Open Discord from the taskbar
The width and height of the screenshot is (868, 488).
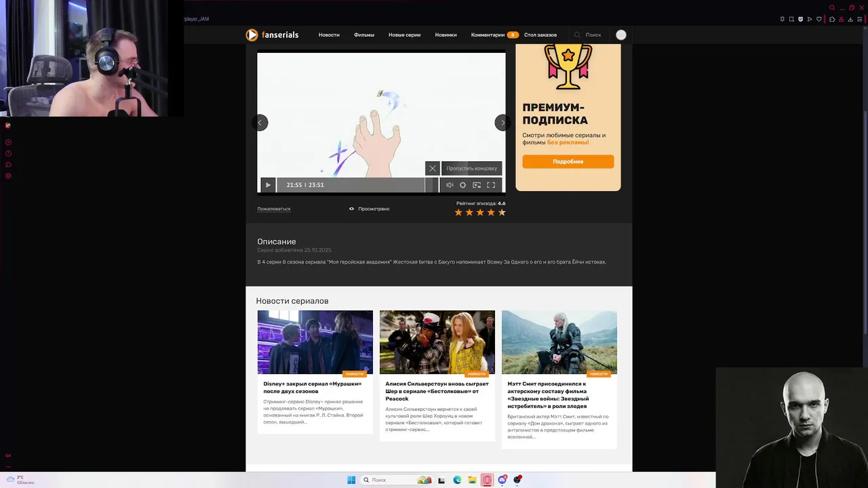[502, 480]
